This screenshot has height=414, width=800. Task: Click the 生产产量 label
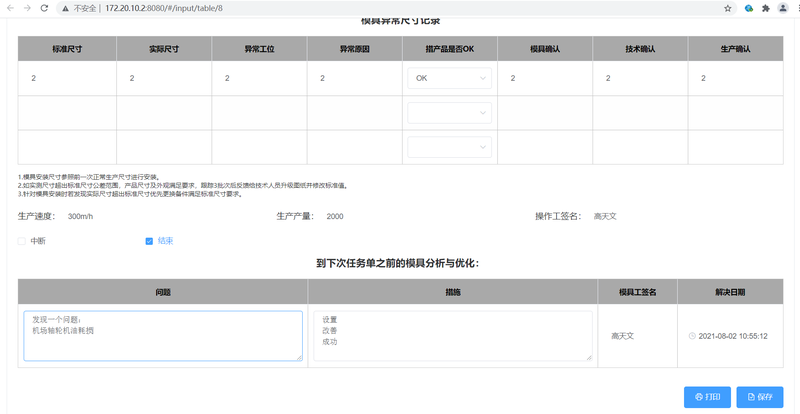click(295, 216)
